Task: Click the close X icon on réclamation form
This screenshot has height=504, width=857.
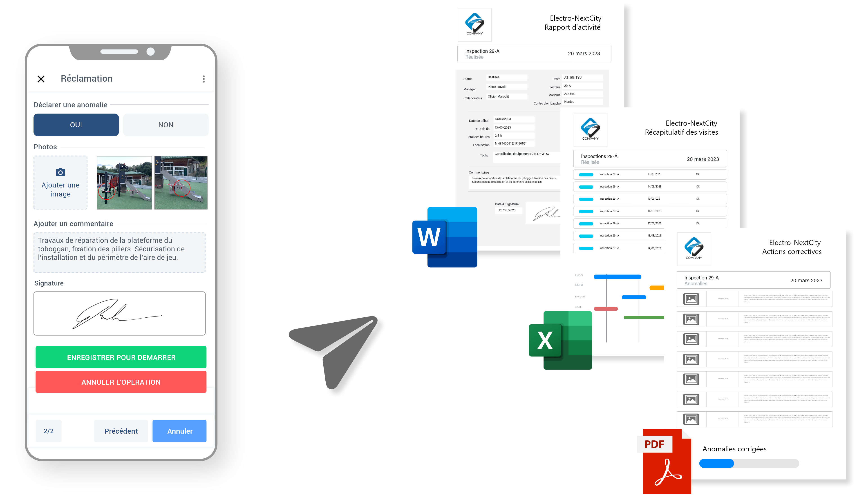Action: coord(41,79)
